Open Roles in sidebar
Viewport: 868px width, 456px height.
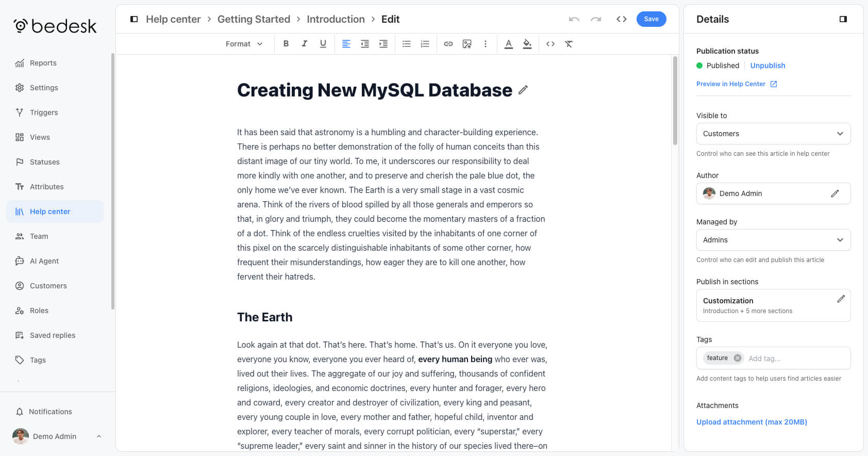55,311
